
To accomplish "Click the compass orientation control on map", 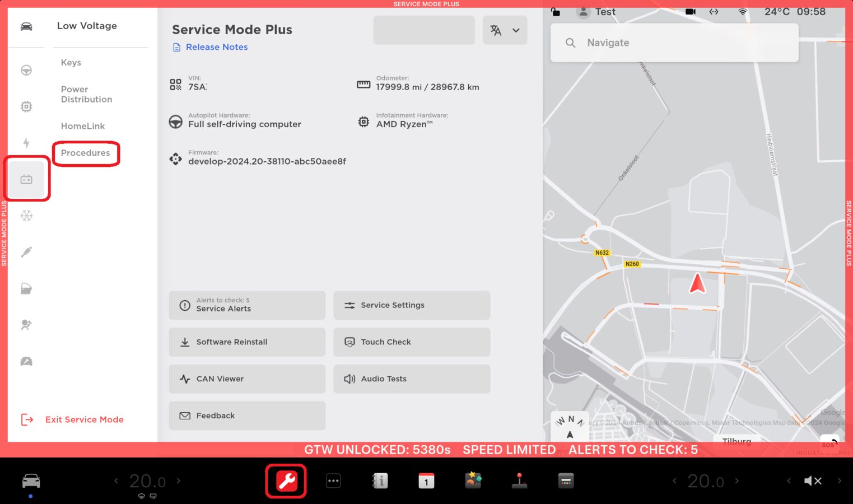I will pos(570,426).
